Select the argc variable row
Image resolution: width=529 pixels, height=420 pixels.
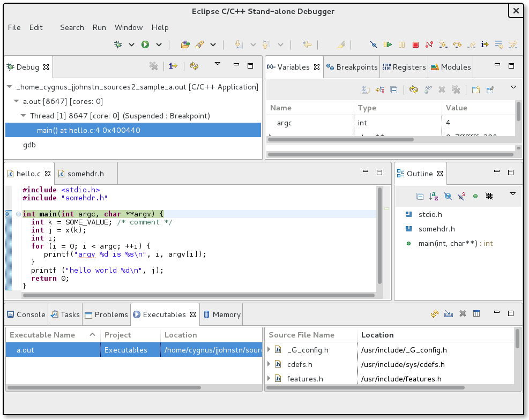click(x=391, y=123)
